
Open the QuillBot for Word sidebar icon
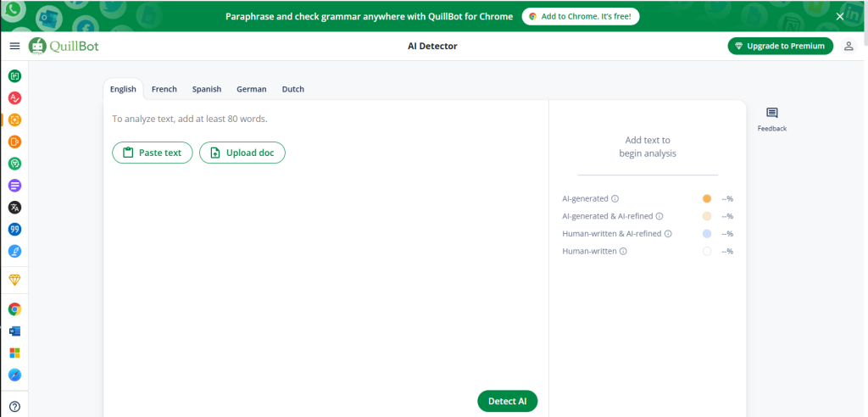click(x=14, y=331)
